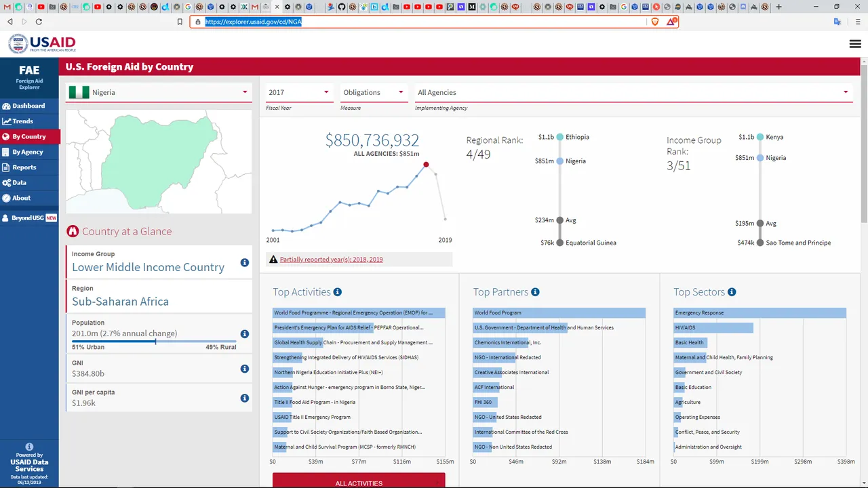Show info for Income Group

click(245, 263)
